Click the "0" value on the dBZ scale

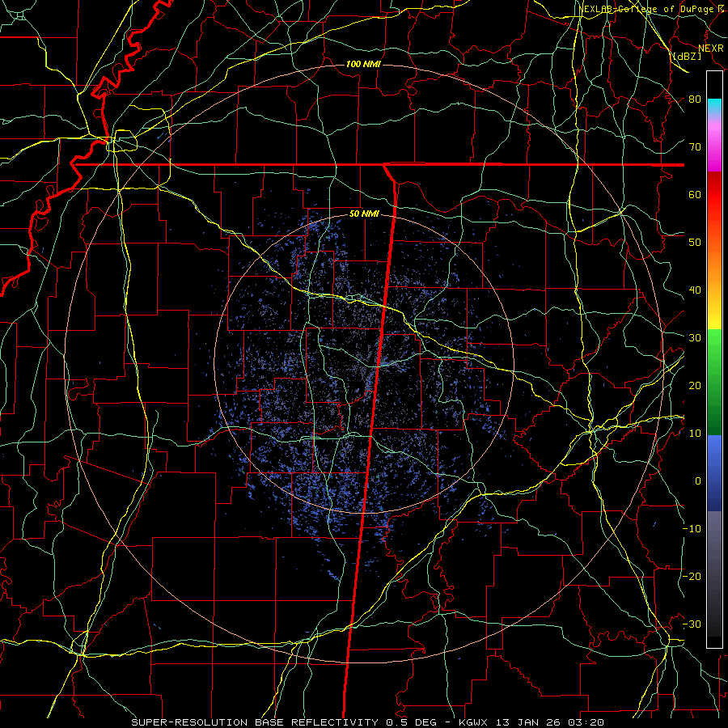[698, 481]
